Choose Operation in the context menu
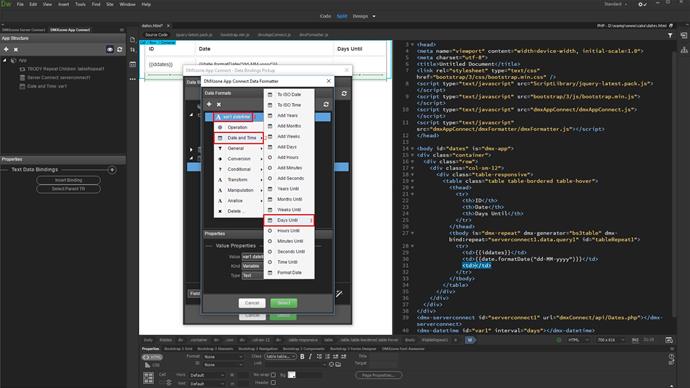 tap(238, 127)
